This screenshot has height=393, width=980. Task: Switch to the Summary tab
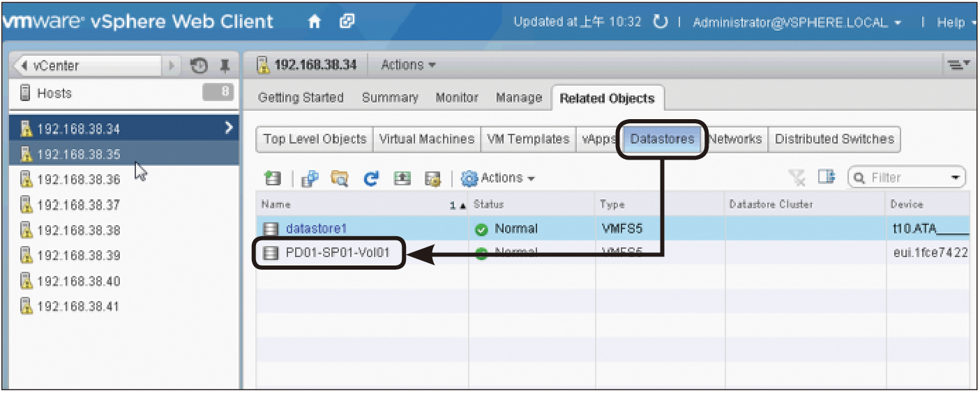click(390, 98)
